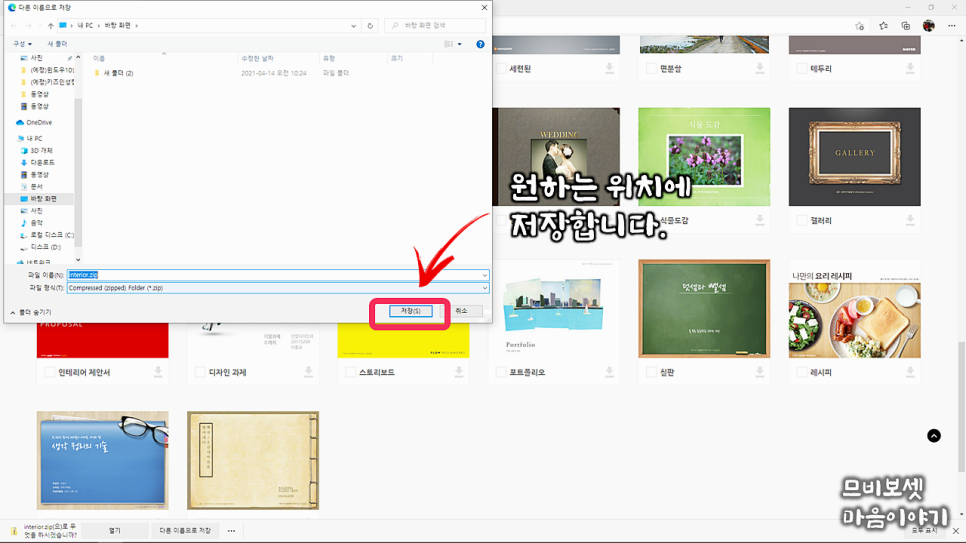The height and width of the screenshot is (543, 966).
Task: Click the round scroll-to-top button
Action: 934,436
